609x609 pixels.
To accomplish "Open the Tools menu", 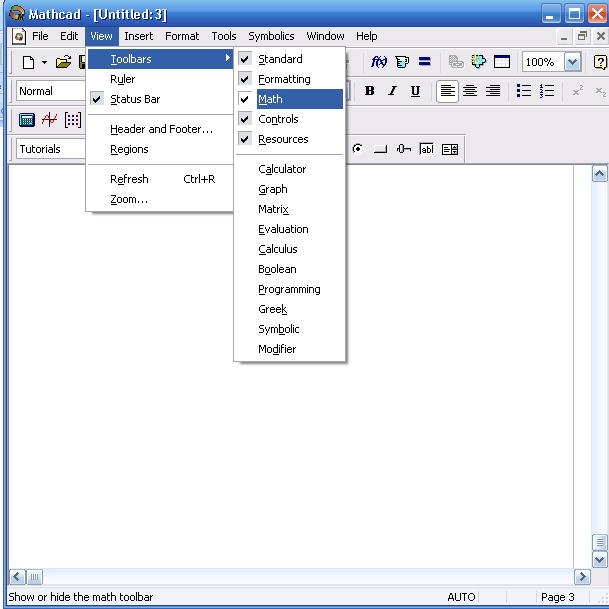I will click(224, 37).
